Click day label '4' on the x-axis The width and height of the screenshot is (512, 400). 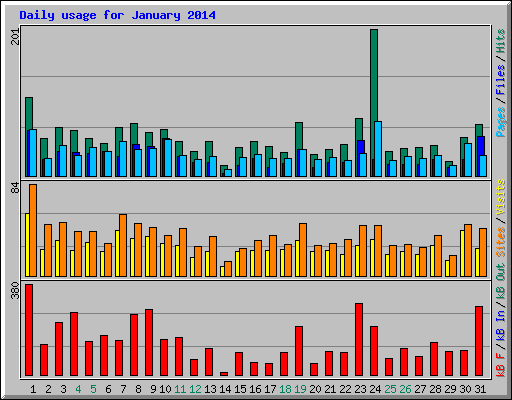click(78, 389)
